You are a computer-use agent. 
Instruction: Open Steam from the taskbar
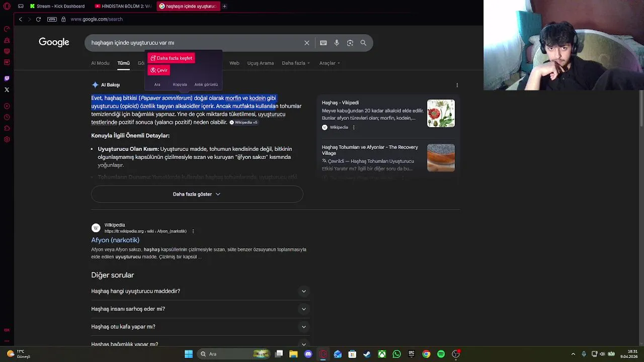click(x=367, y=354)
